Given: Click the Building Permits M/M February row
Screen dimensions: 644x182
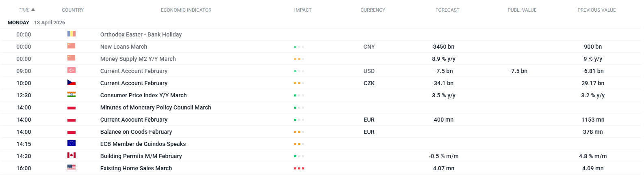Looking at the screenshot, I should pos(141,156).
